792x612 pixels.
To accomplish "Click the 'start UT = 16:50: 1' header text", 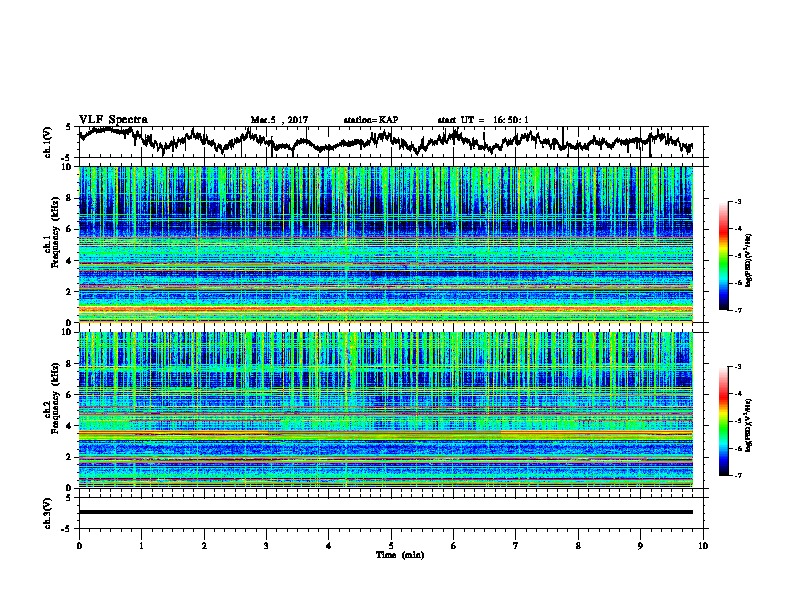I will [x=483, y=120].
